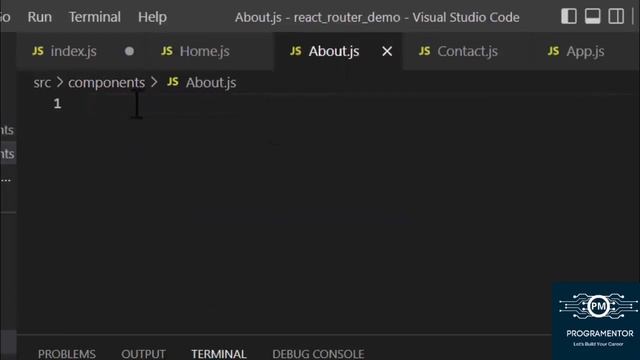Click the JS icon on Home.js tab
This screenshot has height=360, width=640.
[167, 51]
